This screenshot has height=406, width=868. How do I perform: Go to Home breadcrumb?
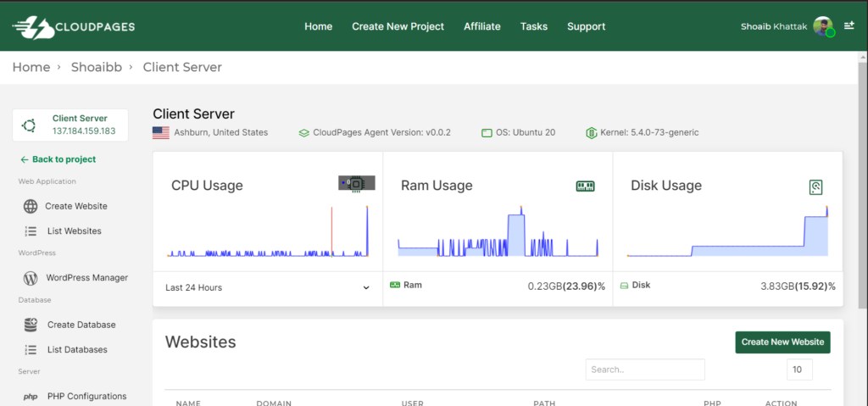[x=31, y=68]
